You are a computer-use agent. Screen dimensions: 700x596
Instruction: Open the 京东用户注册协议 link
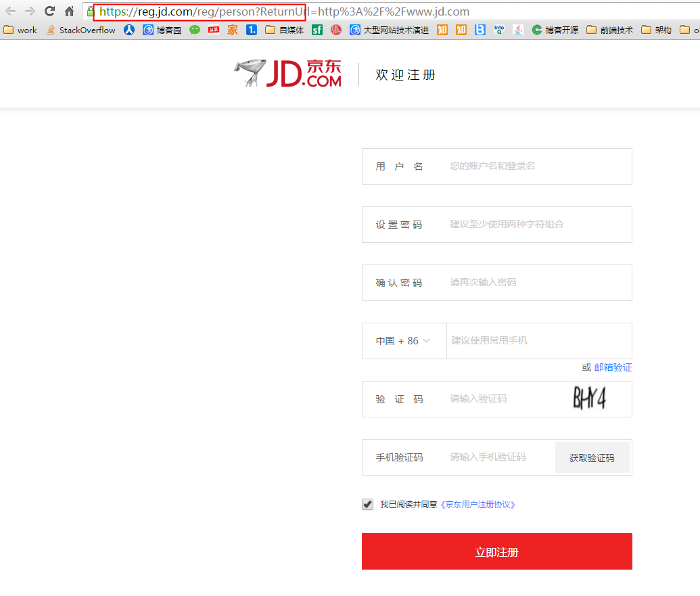click(x=477, y=505)
